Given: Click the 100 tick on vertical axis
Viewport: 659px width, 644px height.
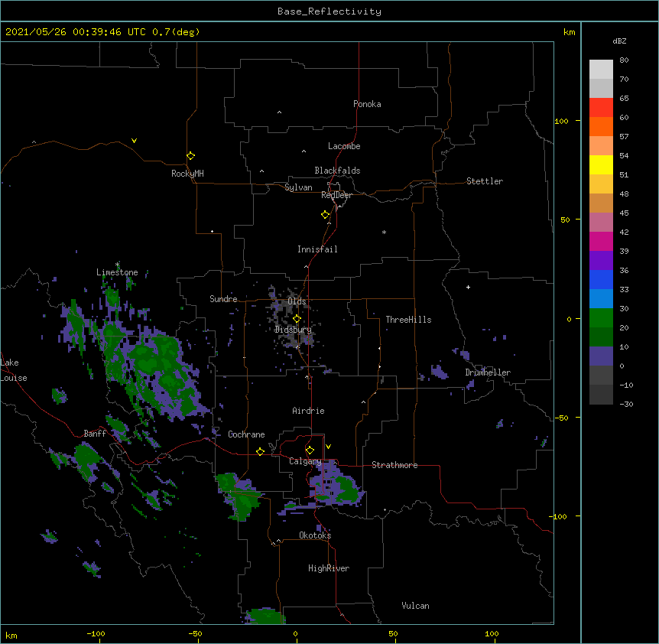Looking at the screenshot, I should point(561,121).
